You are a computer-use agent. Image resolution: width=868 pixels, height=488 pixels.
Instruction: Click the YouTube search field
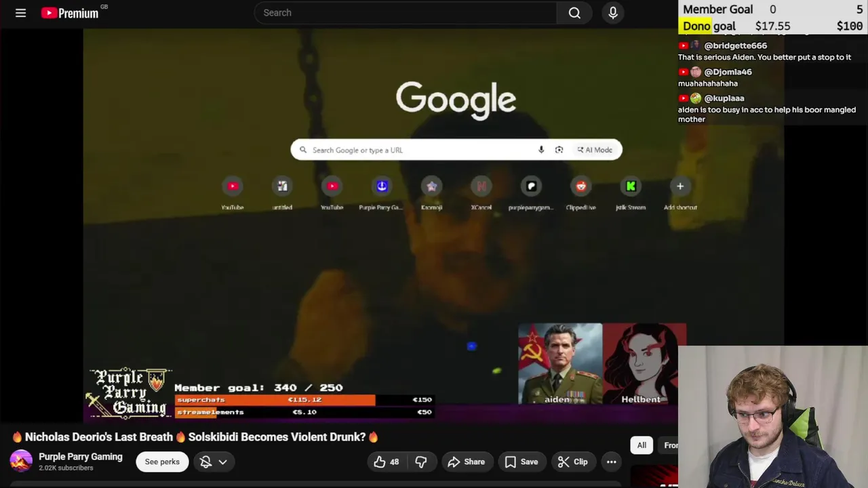click(406, 13)
